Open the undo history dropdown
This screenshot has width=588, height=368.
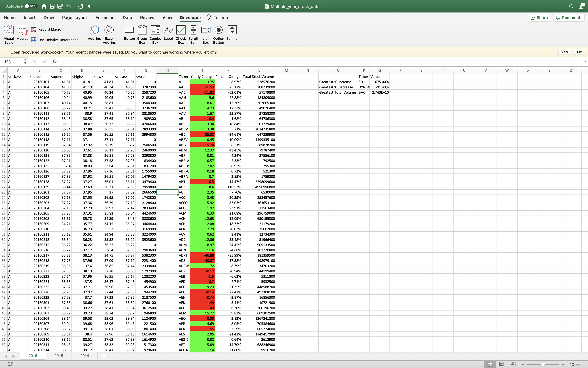[x=74, y=7]
